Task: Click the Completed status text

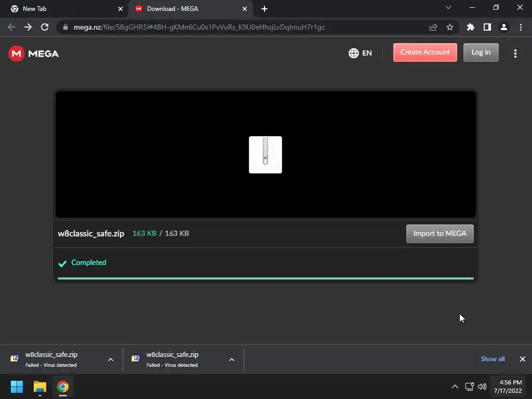Action: [88, 262]
